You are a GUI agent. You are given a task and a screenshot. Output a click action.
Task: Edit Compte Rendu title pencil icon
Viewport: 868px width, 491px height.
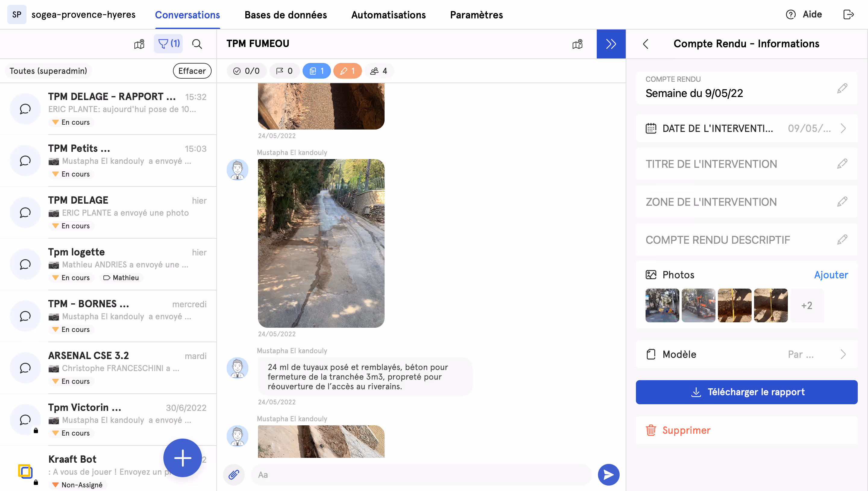tap(842, 88)
